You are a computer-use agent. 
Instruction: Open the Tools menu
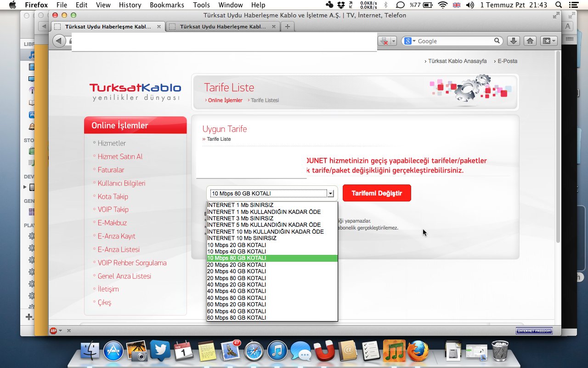[x=201, y=5]
